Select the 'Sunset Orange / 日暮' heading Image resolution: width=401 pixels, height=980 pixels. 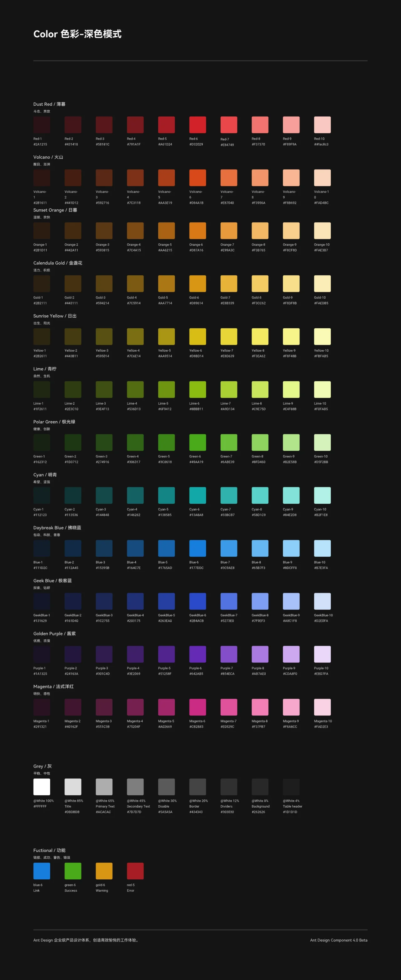55,210
